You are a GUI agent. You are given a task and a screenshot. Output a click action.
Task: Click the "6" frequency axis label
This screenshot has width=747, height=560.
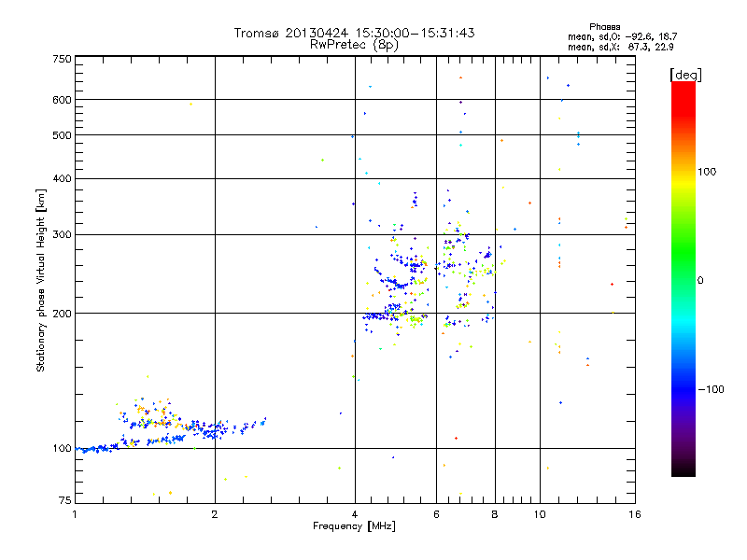(x=436, y=514)
